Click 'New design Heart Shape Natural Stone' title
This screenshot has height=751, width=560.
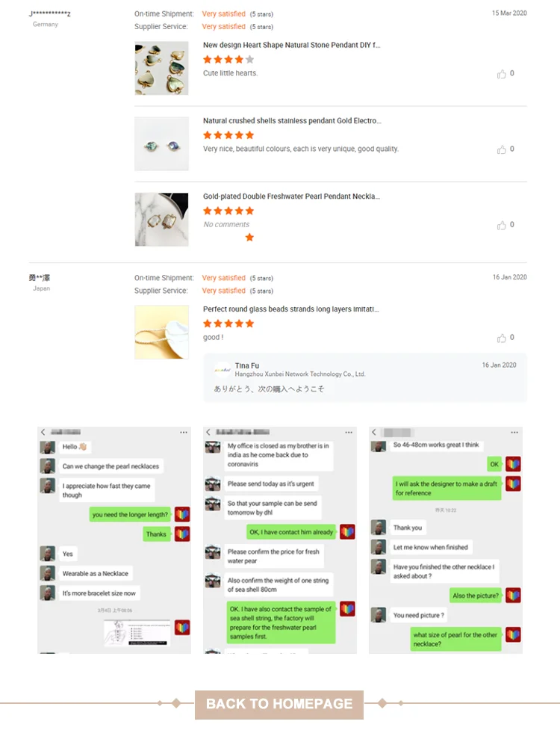[291, 45]
